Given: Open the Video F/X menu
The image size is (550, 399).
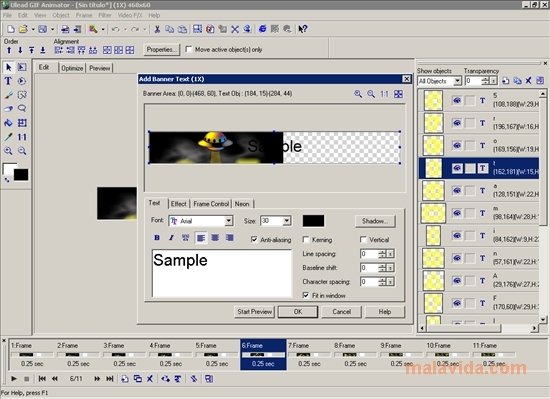Looking at the screenshot, I should click(130, 15).
